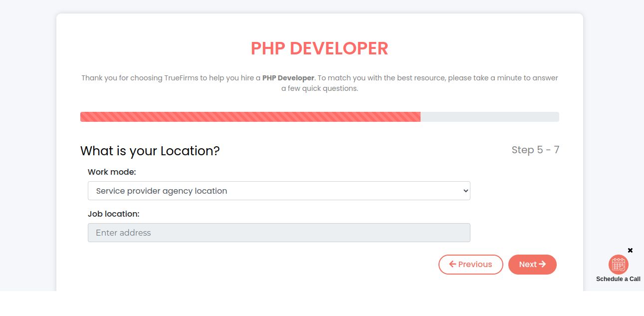The height and width of the screenshot is (316, 644).
Task: Click the calendar Schedule a Call icon
Action: pos(618,265)
